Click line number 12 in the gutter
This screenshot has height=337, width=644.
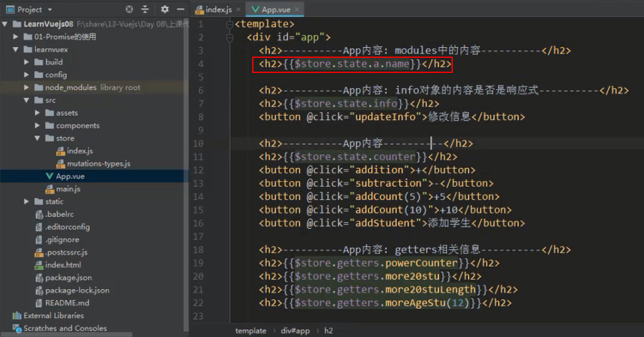click(x=198, y=170)
